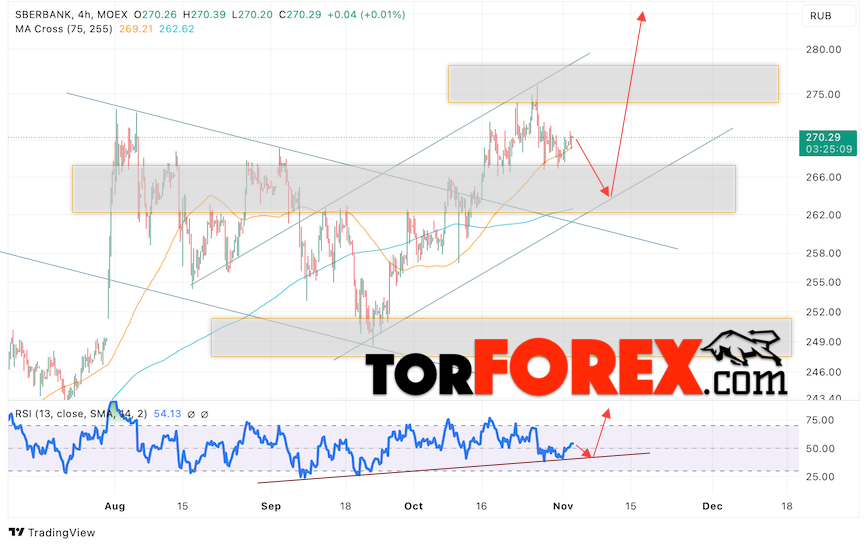
Task: Click the teal MA value 262.62
Action: (x=177, y=29)
